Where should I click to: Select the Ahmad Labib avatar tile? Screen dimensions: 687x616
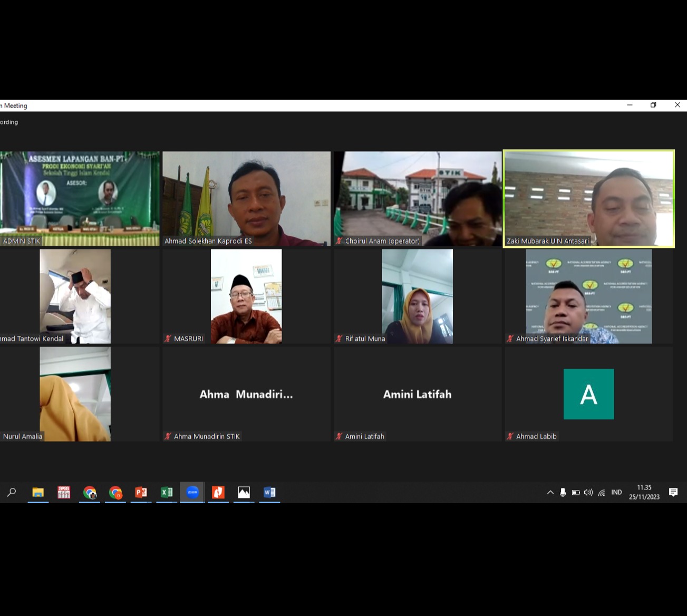pos(588,394)
